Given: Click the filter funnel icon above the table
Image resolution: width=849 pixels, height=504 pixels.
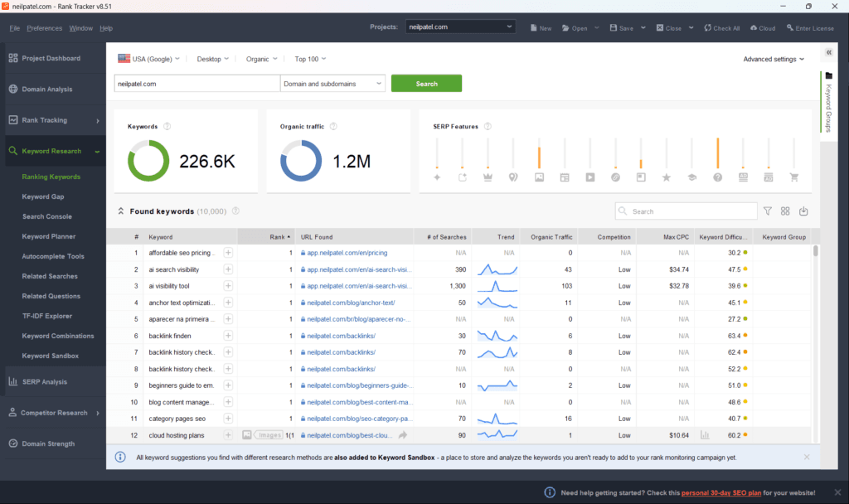Looking at the screenshot, I should tap(767, 211).
